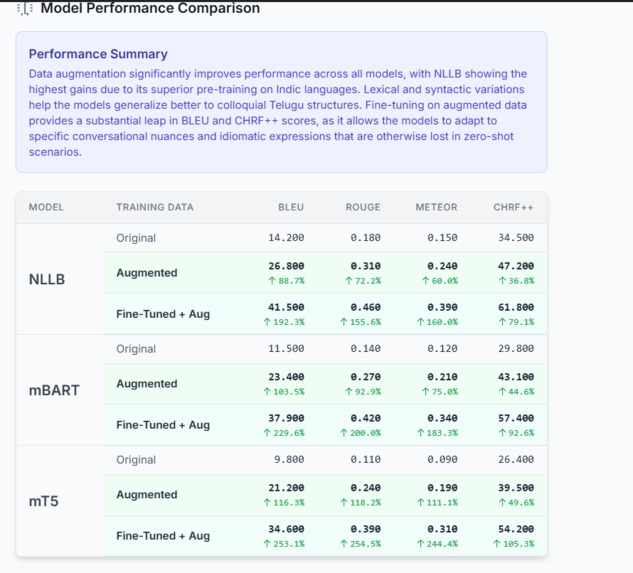Click mT5 Fine-Tuned BLEU value 34.600
The height and width of the screenshot is (573, 633).
coord(286,529)
